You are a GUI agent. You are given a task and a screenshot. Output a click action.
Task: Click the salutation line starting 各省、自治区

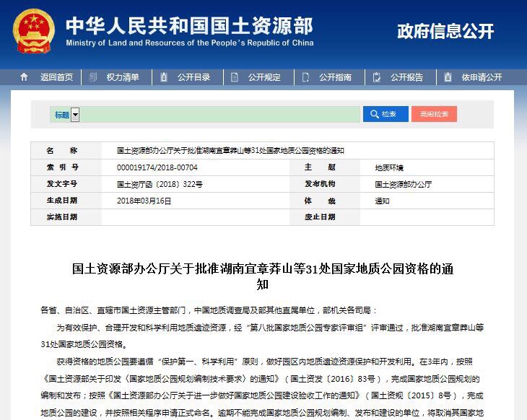209,310
